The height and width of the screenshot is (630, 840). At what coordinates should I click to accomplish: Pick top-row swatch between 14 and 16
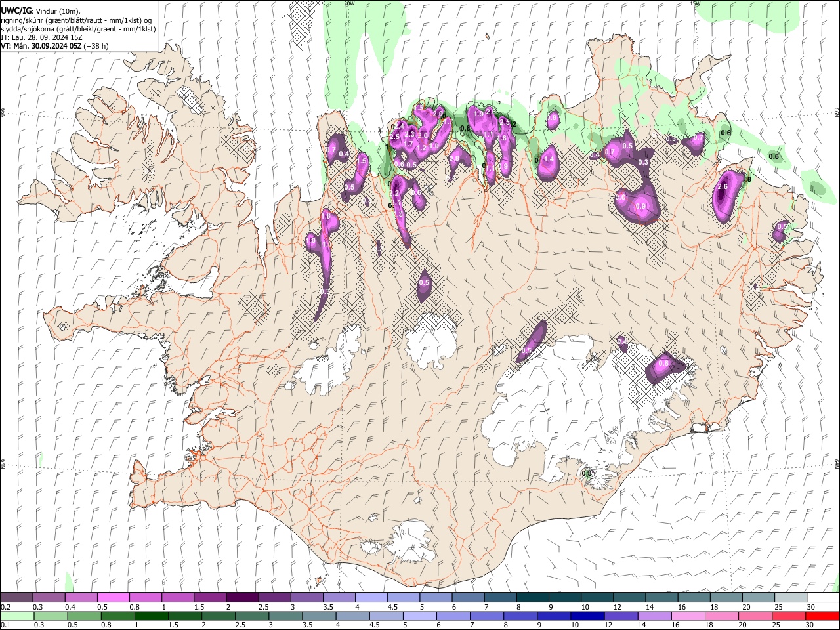pyautogui.click(x=660, y=598)
